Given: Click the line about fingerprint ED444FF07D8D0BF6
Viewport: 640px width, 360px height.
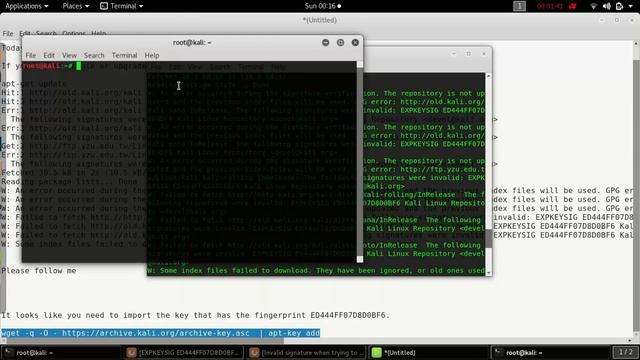Looking at the screenshot, I should pyautogui.click(x=196, y=315).
